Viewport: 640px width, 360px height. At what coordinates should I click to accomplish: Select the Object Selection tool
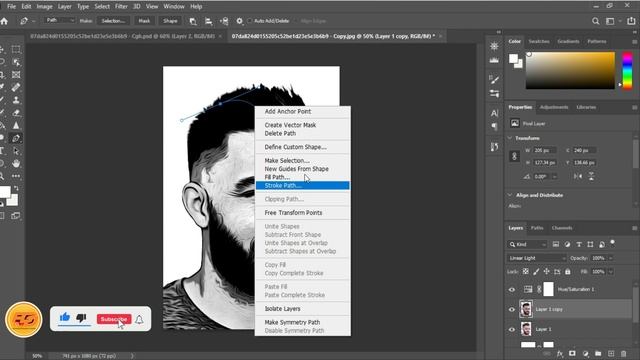tap(16, 62)
